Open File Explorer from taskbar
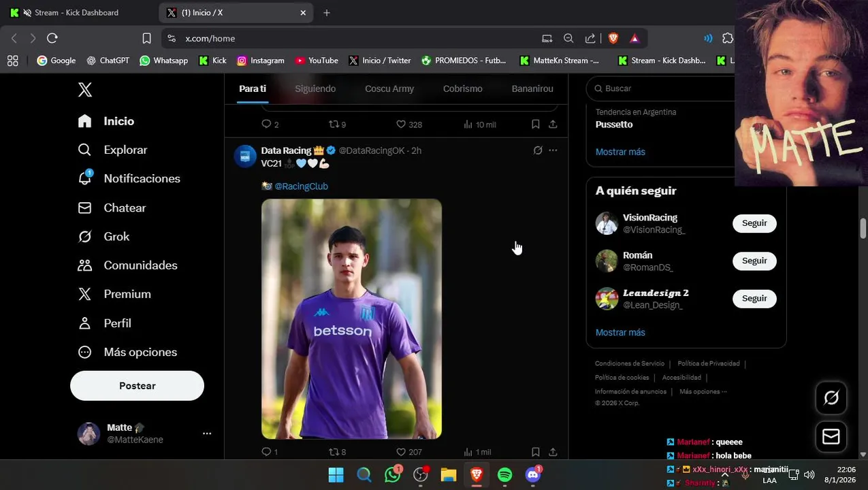This screenshot has height=490, width=868. (x=448, y=475)
